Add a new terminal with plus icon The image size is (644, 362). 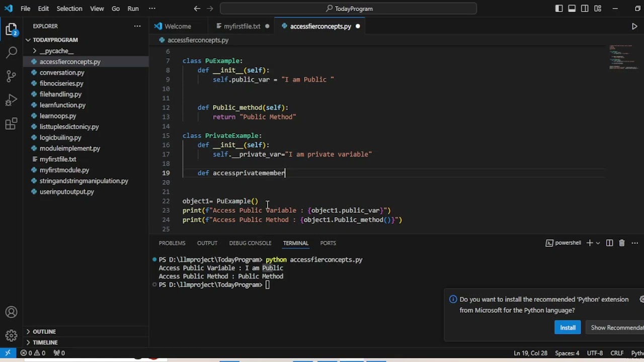(x=589, y=243)
